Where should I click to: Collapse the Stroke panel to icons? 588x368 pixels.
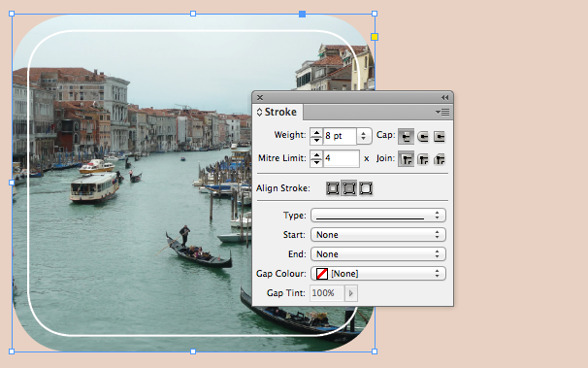444,97
